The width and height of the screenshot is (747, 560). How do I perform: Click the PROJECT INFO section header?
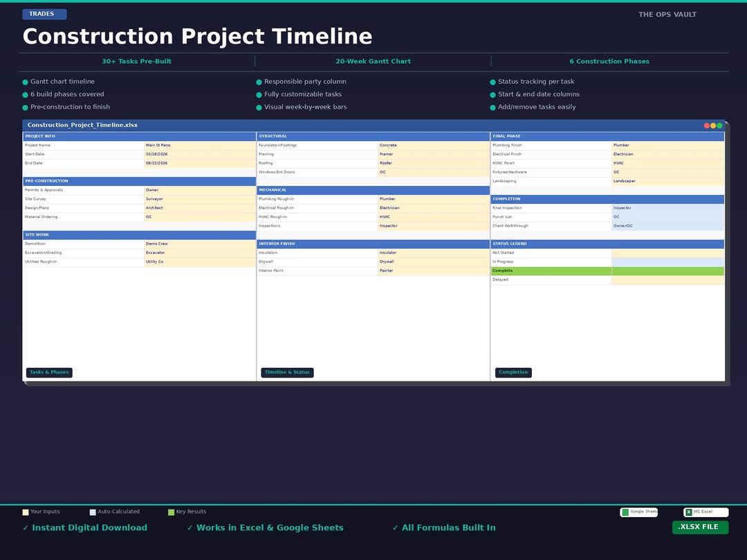point(139,136)
